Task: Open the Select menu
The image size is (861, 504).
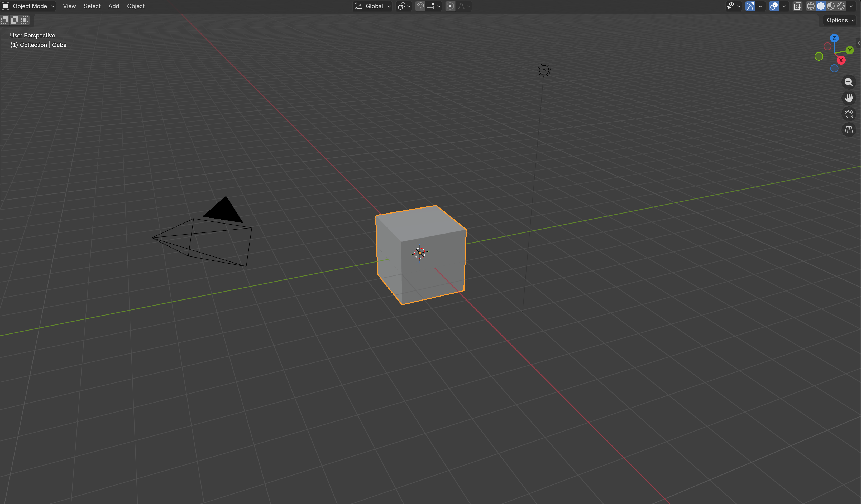Action: click(92, 6)
